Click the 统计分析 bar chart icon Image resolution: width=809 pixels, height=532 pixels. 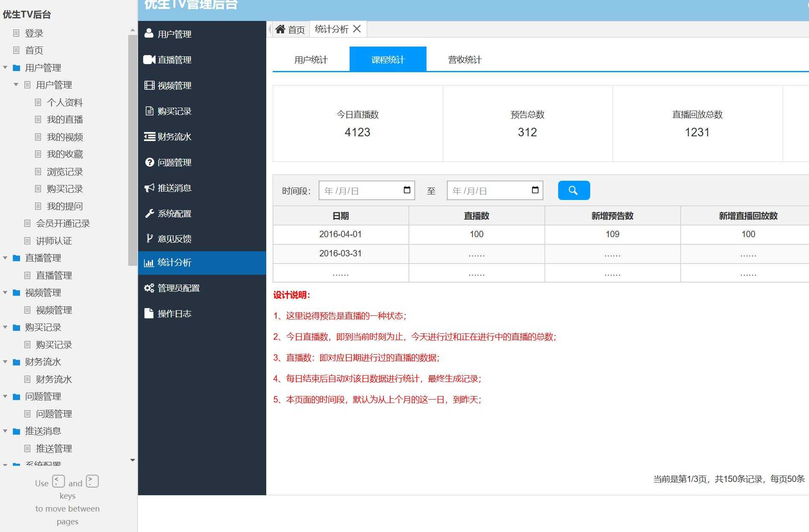[148, 262]
